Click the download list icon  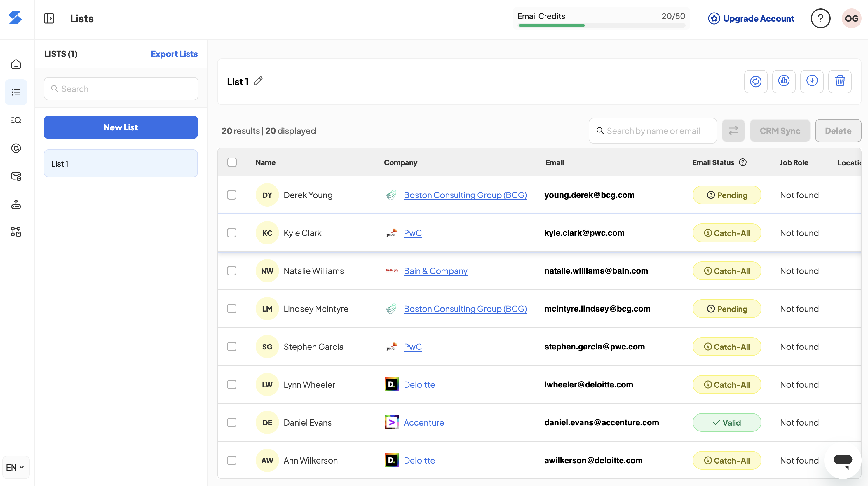point(812,81)
